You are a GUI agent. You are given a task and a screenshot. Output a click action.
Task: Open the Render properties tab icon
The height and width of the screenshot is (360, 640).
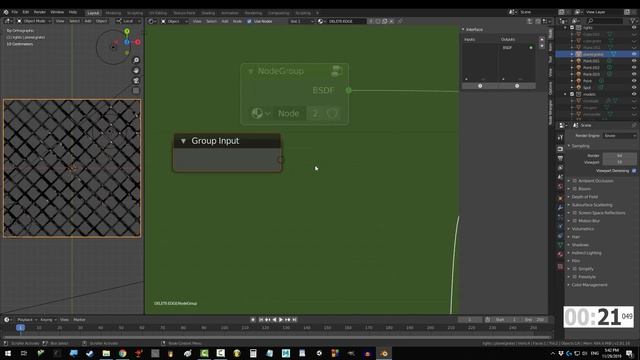(x=560, y=149)
